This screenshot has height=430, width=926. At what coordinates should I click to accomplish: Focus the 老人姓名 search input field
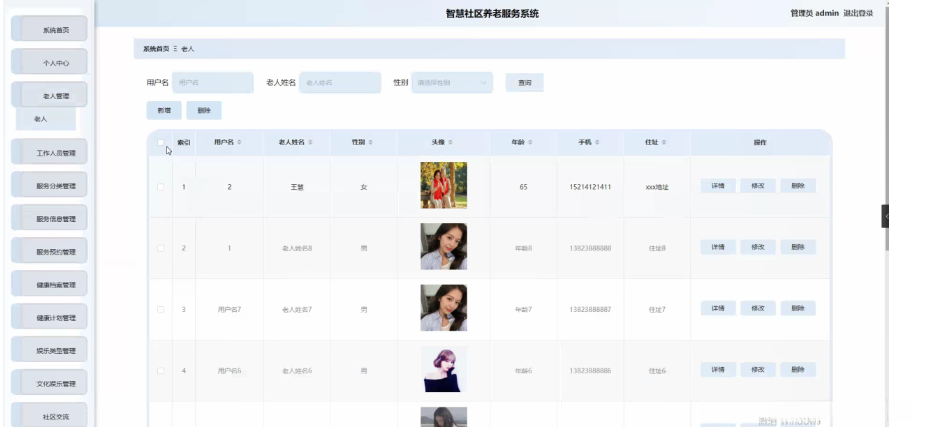pyautogui.click(x=340, y=83)
